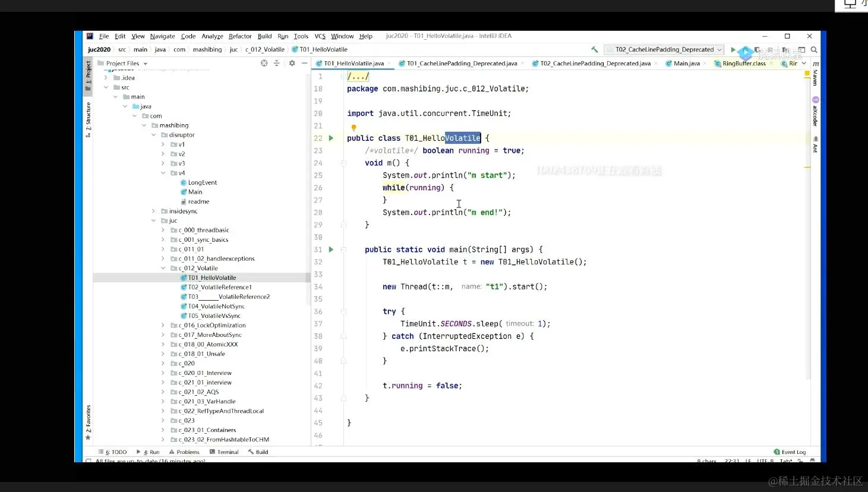Close the Main.java editor tab
This screenshot has width=868, height=492.
(705, 64)
